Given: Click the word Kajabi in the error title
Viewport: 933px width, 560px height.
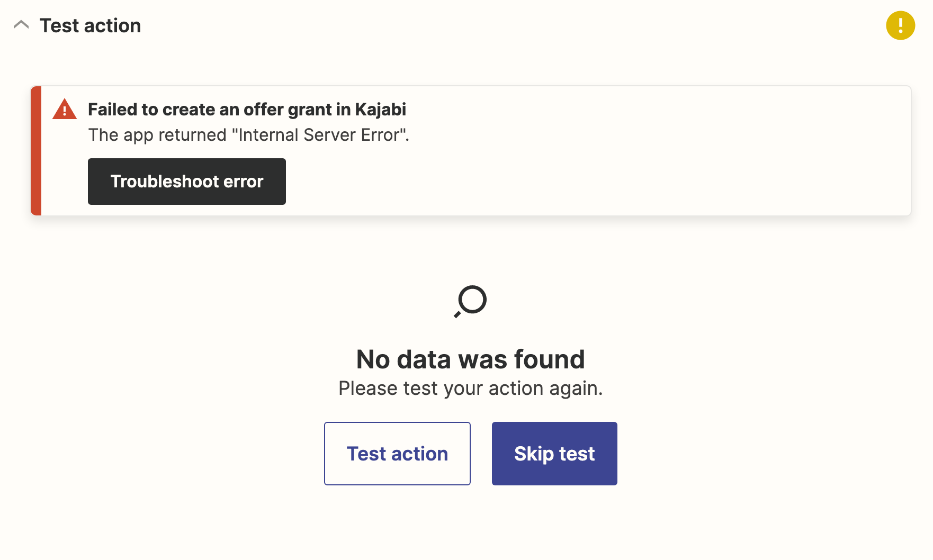Looking at the screenshot, I should click(380, 110).
